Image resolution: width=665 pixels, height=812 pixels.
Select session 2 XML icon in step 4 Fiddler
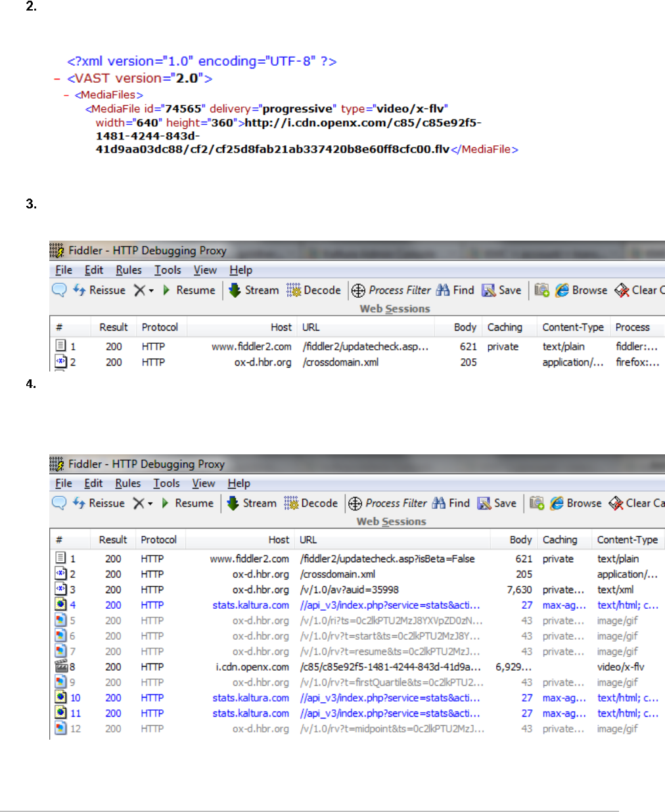pos(60,574)
